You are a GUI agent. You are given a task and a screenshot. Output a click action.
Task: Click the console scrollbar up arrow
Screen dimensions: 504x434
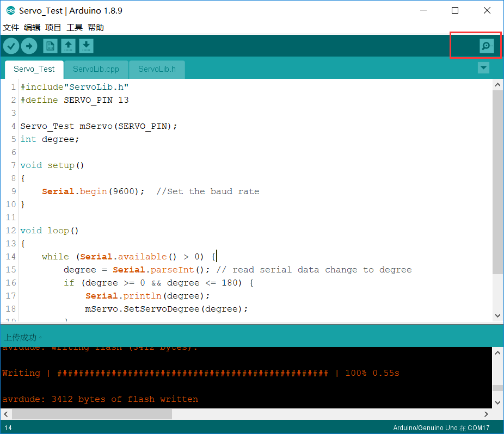click(x=497, y=353)
